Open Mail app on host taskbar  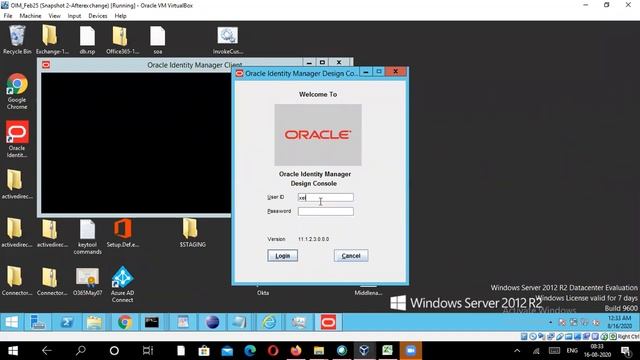(227, 351)
